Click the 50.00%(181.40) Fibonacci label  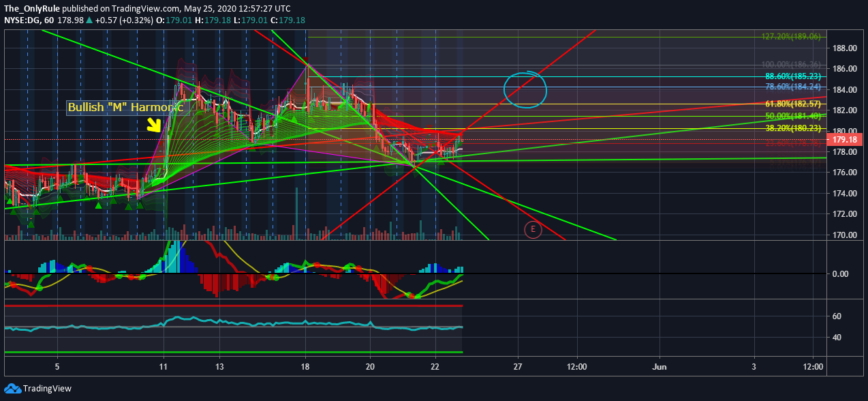click(793, 117)
